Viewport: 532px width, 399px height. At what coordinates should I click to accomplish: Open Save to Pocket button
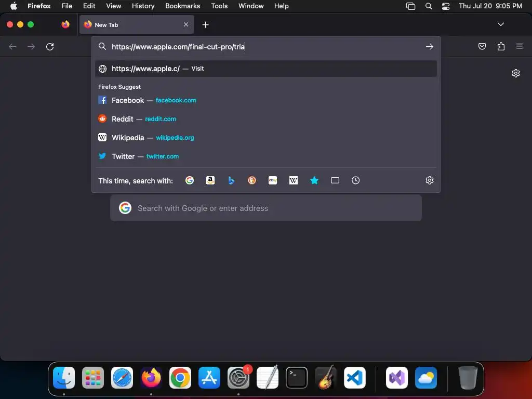point(482,46)
